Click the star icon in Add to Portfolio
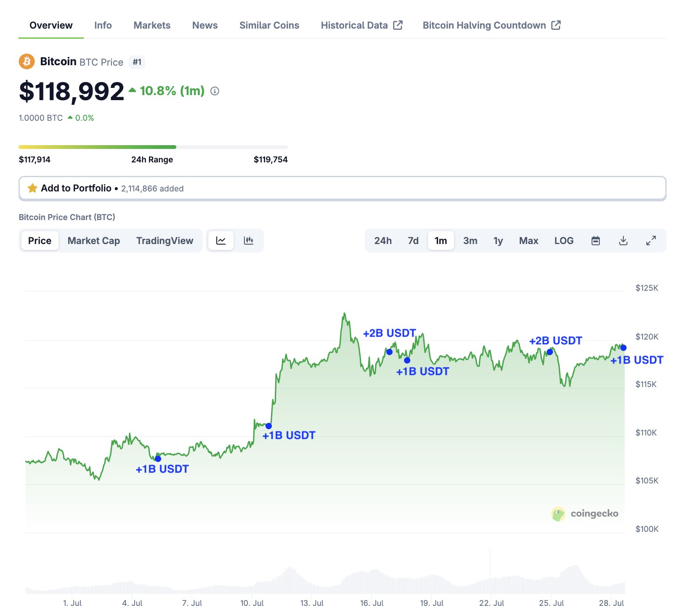Screen dimensions: 675x616 (32, 188)
